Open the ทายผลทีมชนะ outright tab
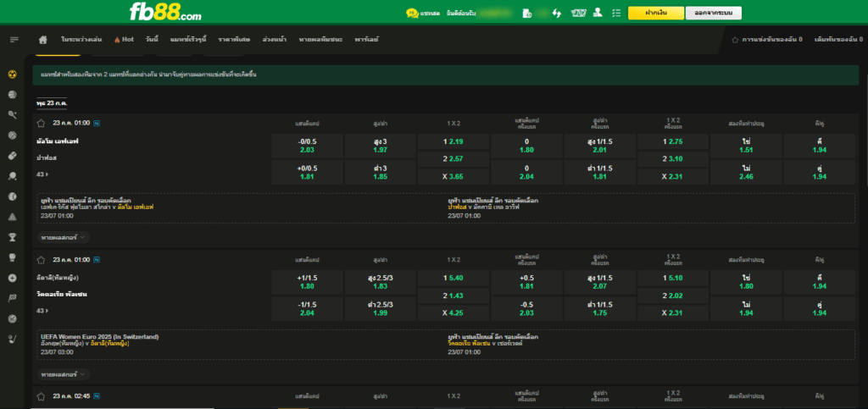This screenshot has height=409, width=868. tap(320, 39)
